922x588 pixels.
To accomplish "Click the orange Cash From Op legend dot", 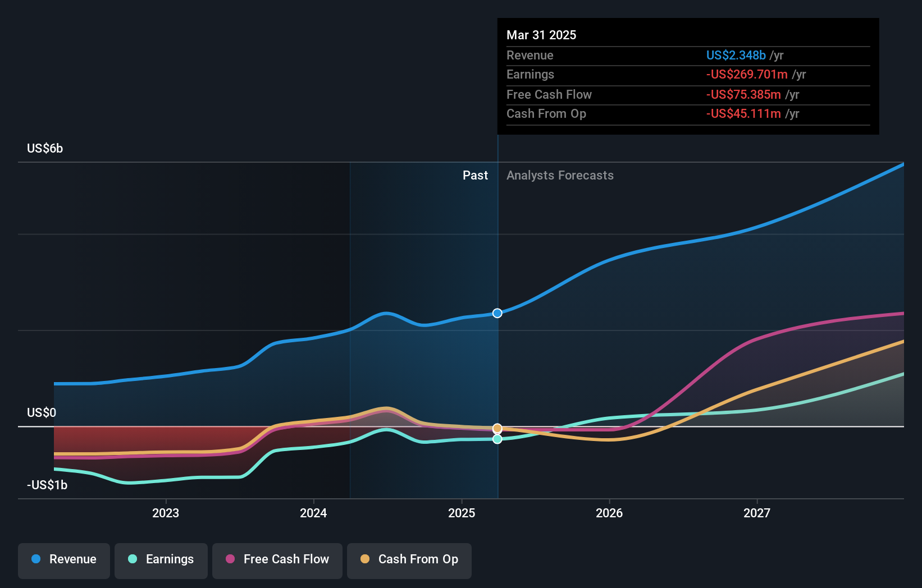I will [365, 559].
